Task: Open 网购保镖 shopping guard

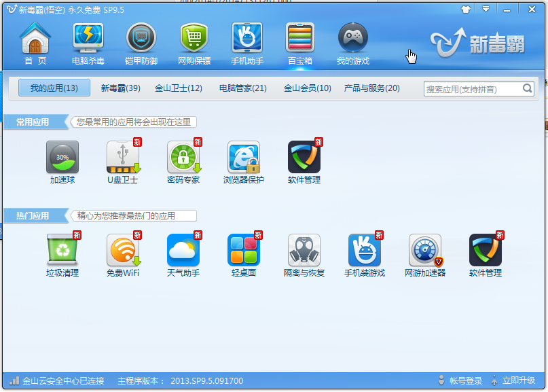Action: pyautogui.click(x=194, y=43)
